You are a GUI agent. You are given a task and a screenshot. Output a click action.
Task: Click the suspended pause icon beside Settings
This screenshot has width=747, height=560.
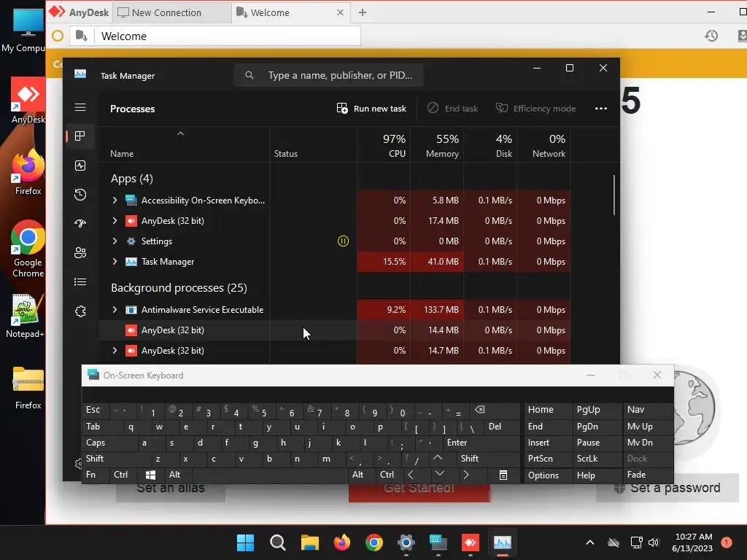[x=343, y=241]
